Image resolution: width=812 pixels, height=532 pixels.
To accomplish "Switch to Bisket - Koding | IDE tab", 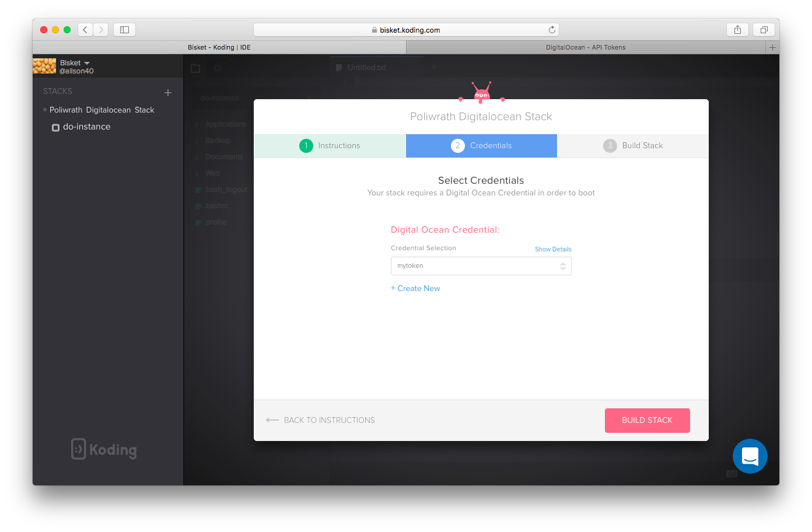I will (219, 47).
